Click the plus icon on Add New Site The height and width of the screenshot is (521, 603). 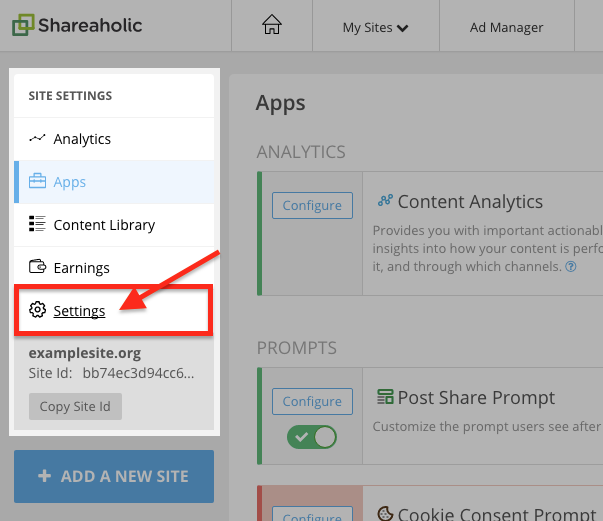pyautogui.click(x=44, y=476)
